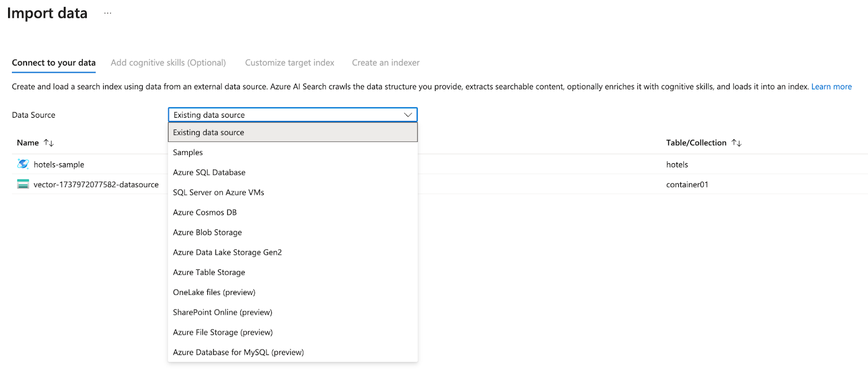Click the hotels-sample data source icon
The height and width of the screenshot is (373, 868).
pyautogui.click(x=23, y=164)
